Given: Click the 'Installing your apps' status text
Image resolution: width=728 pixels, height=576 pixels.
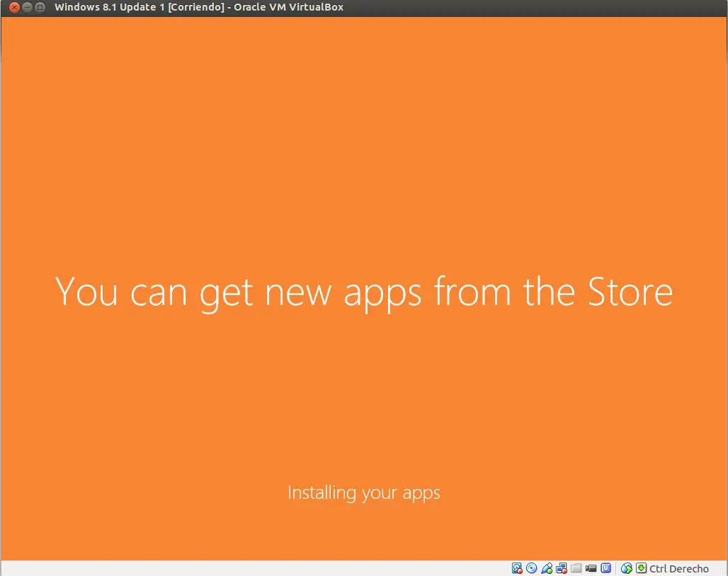Looking at the screenshot, I should click(x=364, y=493).
